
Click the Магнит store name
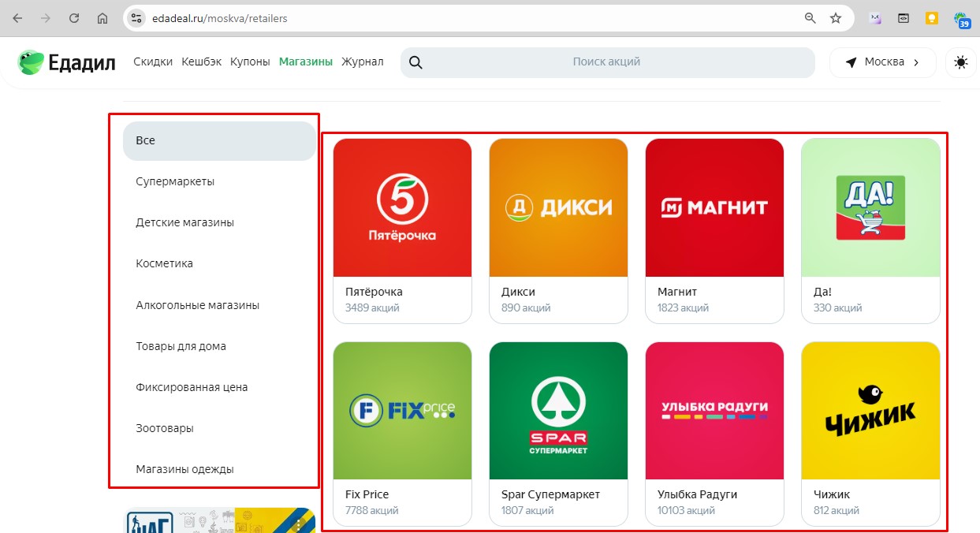click(x=677, y=292)
